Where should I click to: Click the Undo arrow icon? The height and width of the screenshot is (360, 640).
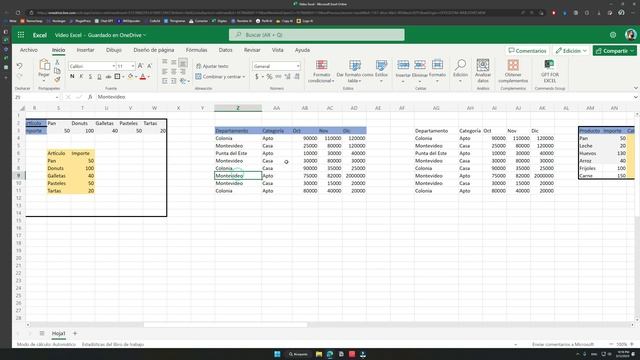[19, 66]
